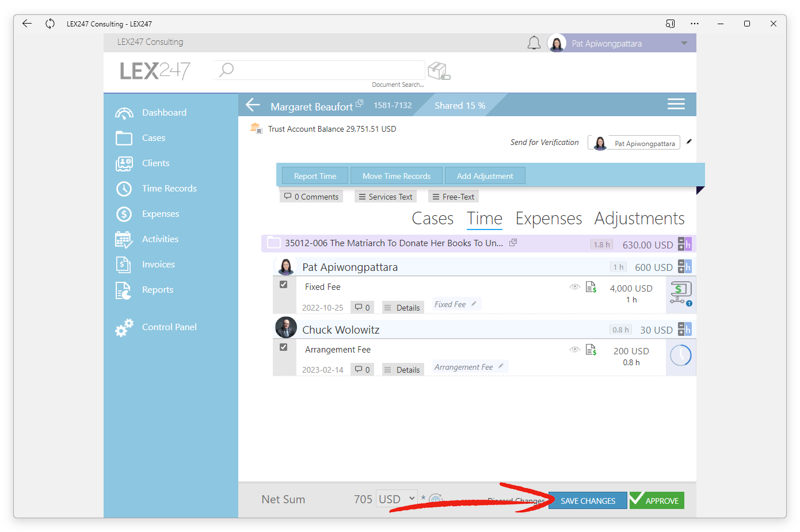Expand Details on the Arrangement Fee record

coord(402,370)
